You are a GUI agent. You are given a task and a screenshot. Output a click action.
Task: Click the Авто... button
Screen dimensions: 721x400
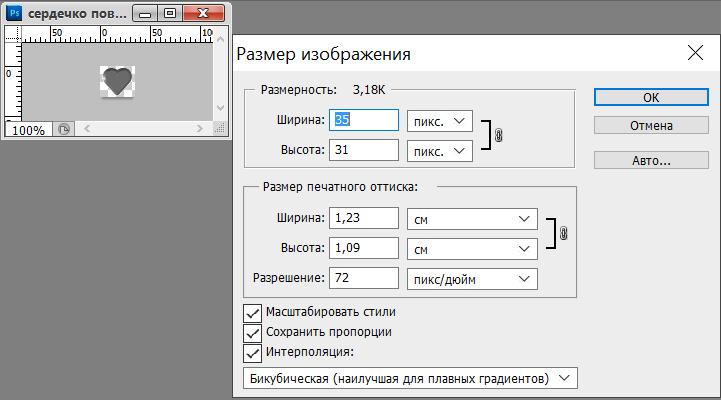click(x=651, y=160)
